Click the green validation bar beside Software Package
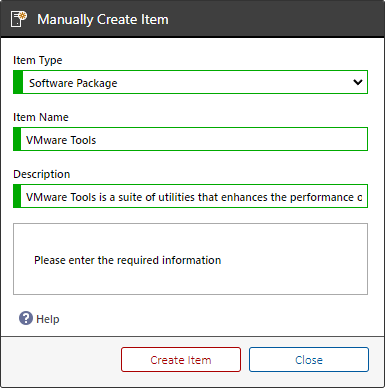Screen dimensions: 385x388 [18, 82]
